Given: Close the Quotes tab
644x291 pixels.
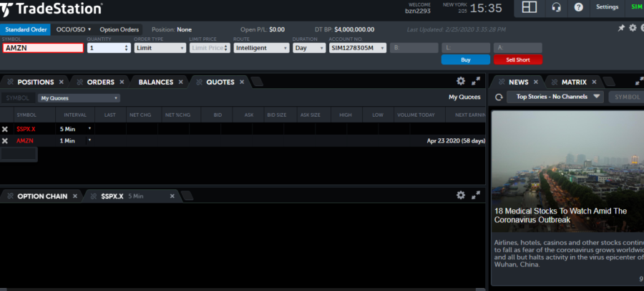Looking at the screenshot, I should 242,82.
